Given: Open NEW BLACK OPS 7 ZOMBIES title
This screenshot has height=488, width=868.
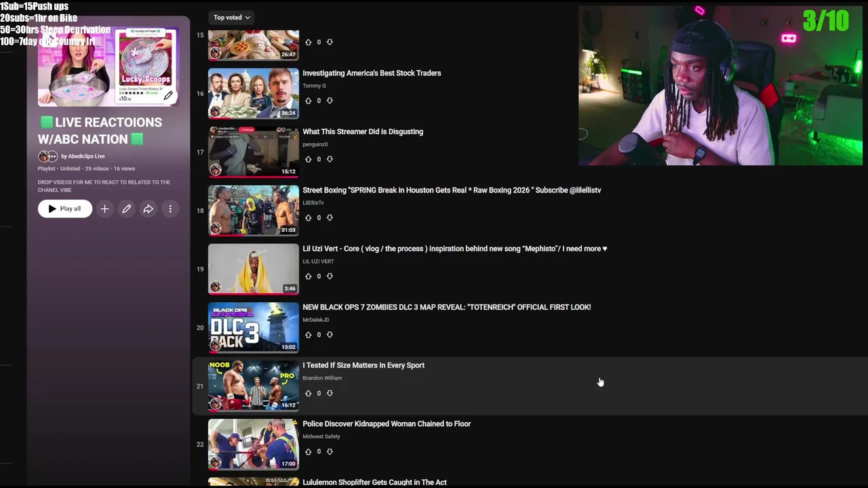Looking at the screenshot, I should [x=446, y=307].
